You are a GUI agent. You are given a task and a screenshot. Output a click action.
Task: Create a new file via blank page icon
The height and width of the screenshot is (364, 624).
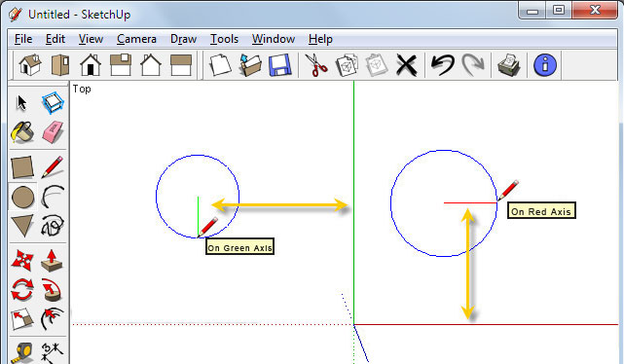(220, 65)
